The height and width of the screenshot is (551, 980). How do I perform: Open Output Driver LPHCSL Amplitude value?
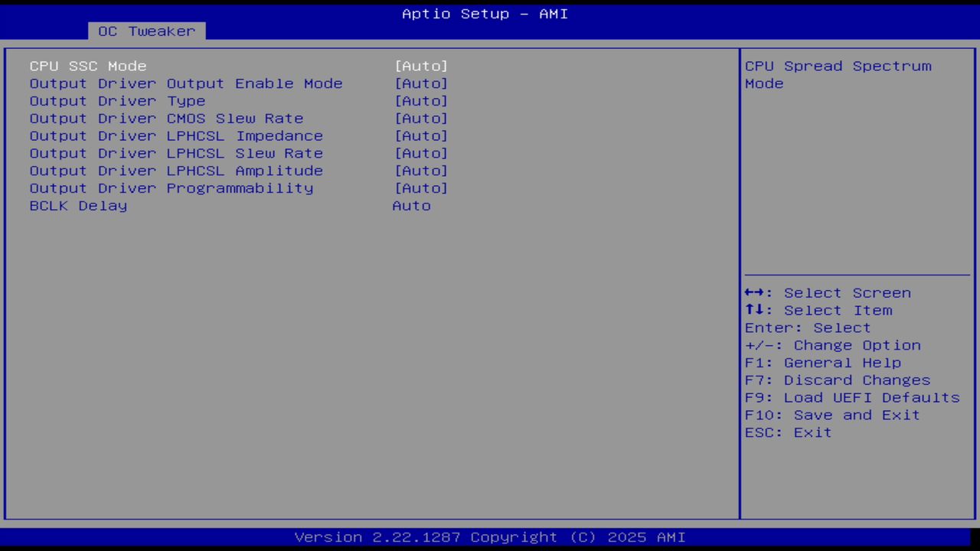coord(420,171)
